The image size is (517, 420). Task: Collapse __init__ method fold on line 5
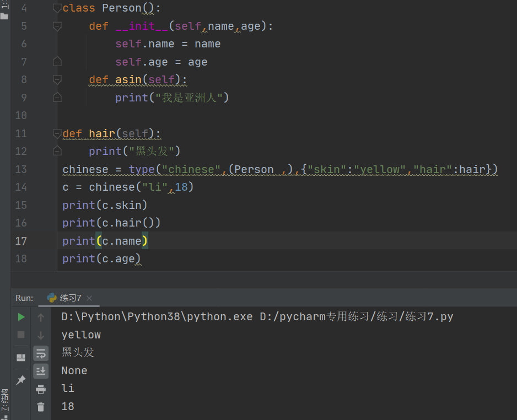pyautogui.click(x=57, y=26)
